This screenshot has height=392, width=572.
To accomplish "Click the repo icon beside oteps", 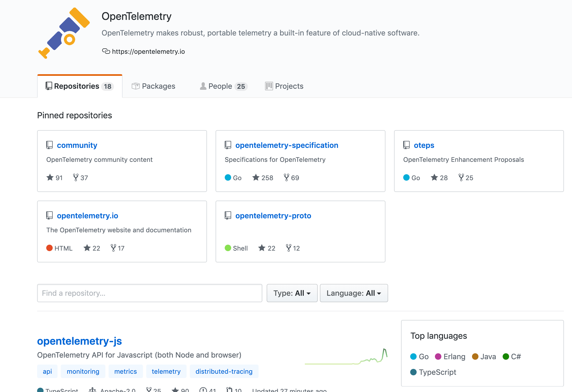I will pyautogui.click(x=406, y=145).
